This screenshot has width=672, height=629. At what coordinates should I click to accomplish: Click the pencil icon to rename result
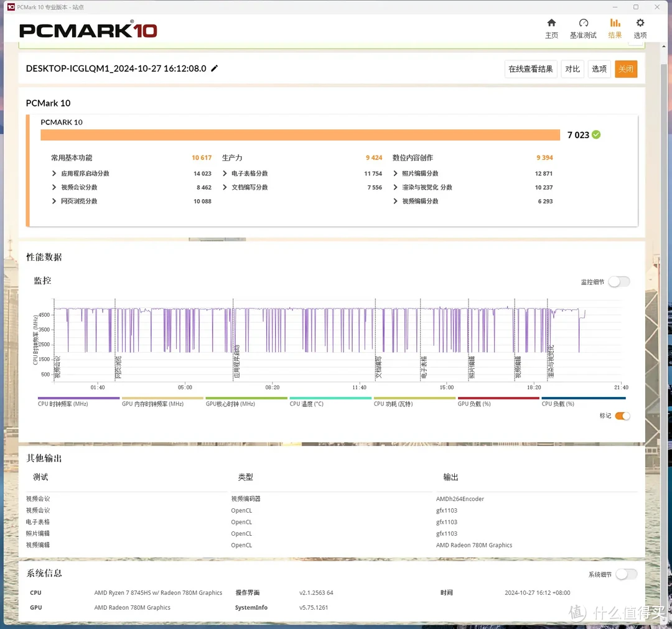(214, 68)
